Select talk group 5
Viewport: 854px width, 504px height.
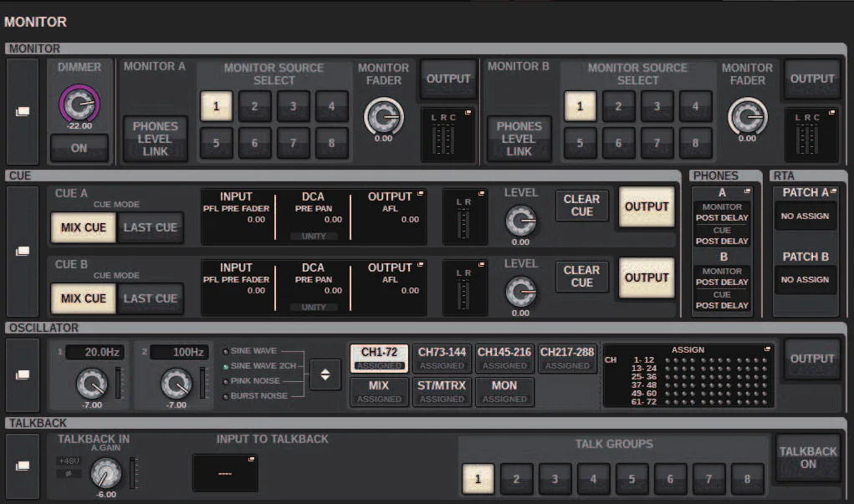632,479
